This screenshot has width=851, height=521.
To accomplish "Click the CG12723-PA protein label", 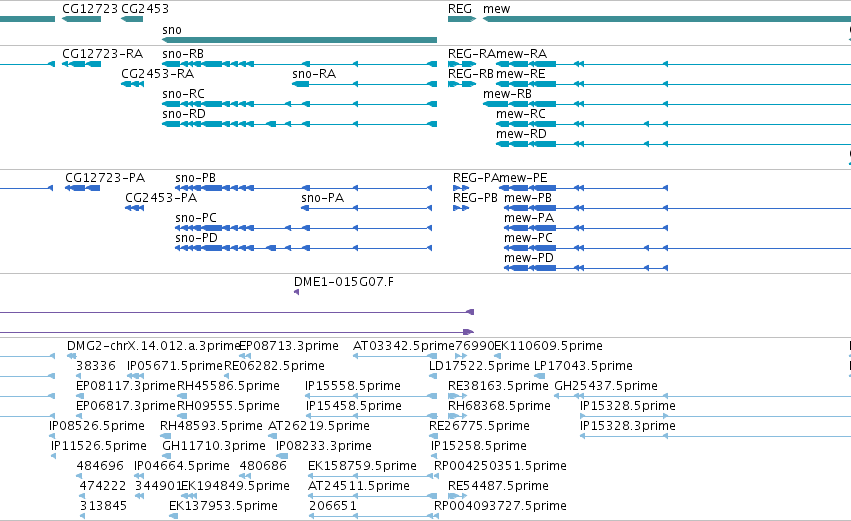I will click(x=105, y=178).
